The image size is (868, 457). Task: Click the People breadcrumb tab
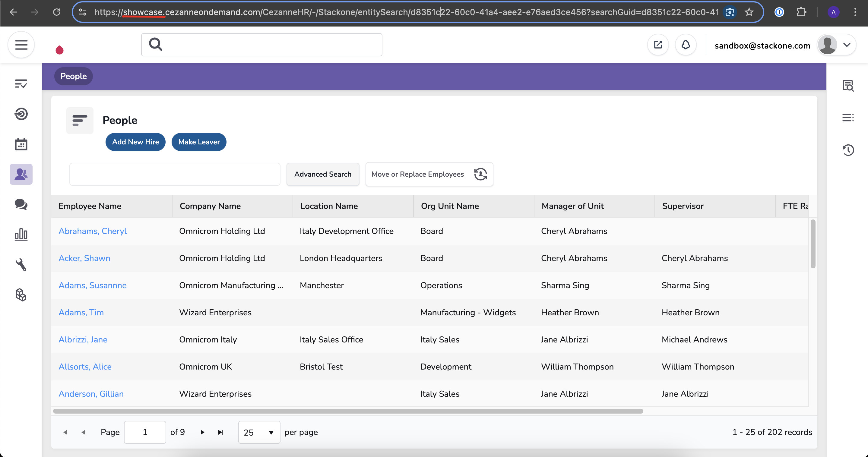[74, 76]
